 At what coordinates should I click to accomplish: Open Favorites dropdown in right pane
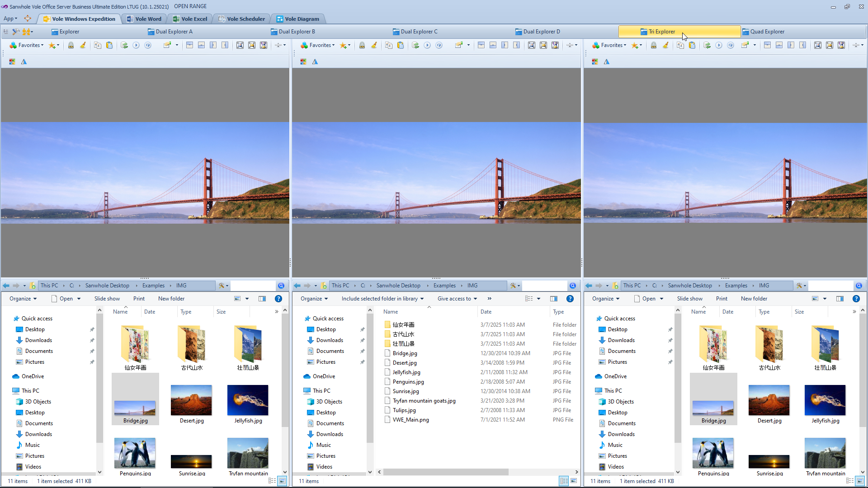tap(609, 45)
